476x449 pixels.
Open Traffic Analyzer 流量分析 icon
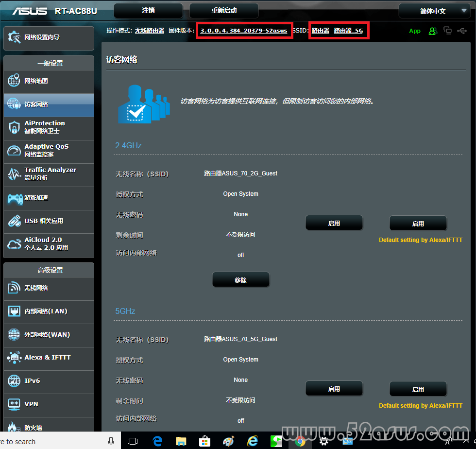(14, 174)
